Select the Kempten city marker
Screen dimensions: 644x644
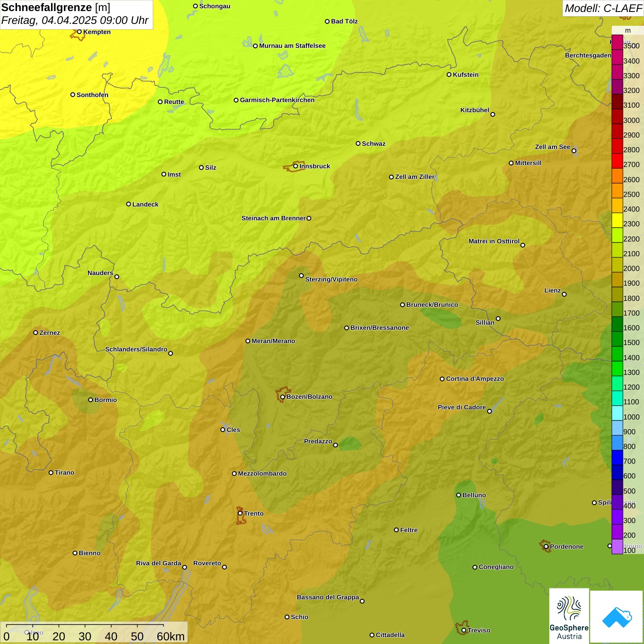(x=79, y=32)
